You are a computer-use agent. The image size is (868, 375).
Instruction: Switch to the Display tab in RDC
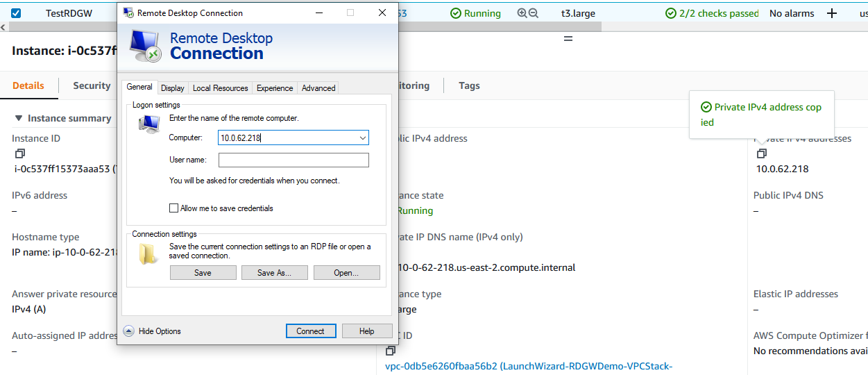173,88
